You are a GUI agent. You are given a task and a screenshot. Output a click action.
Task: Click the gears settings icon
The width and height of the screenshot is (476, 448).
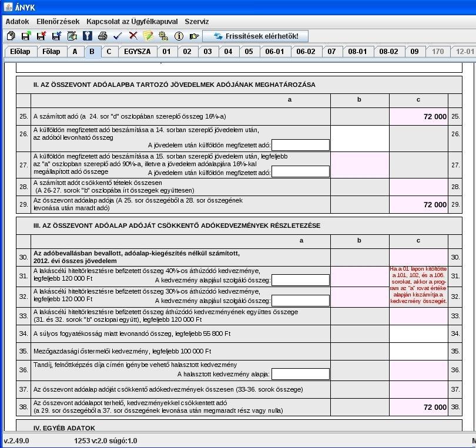[163, 36]
